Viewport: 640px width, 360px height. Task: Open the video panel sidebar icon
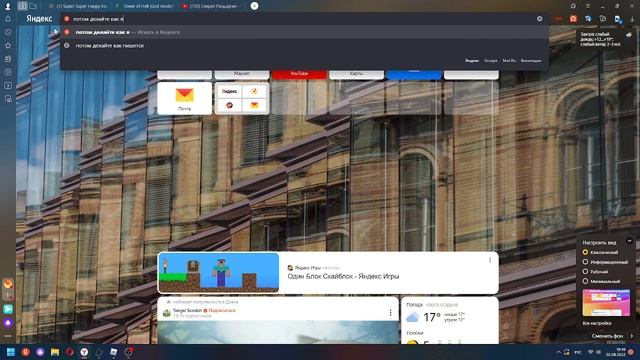click(x=8, y=85)
